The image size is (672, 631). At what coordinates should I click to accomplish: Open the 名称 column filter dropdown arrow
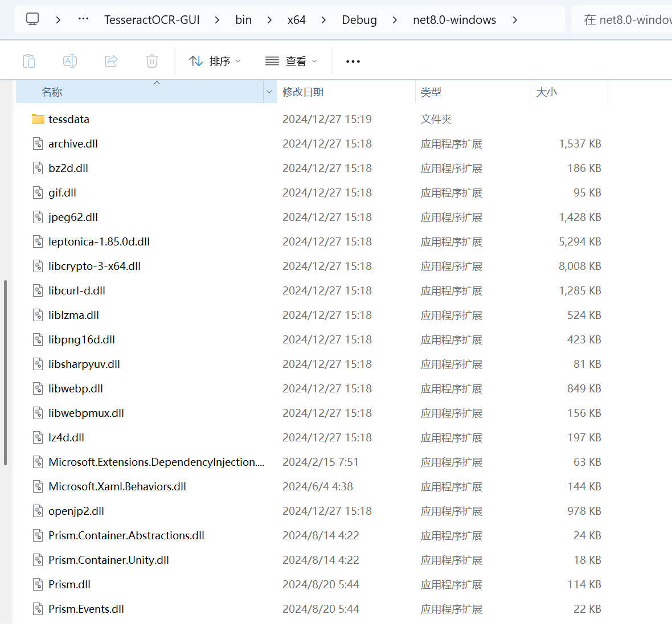point(269,92)
